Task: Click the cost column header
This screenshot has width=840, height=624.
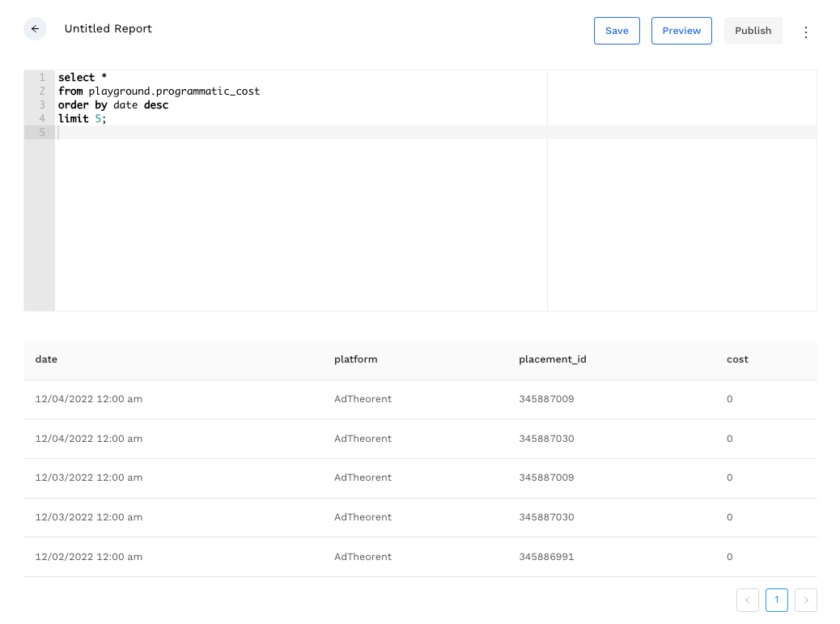Action: 737,359
